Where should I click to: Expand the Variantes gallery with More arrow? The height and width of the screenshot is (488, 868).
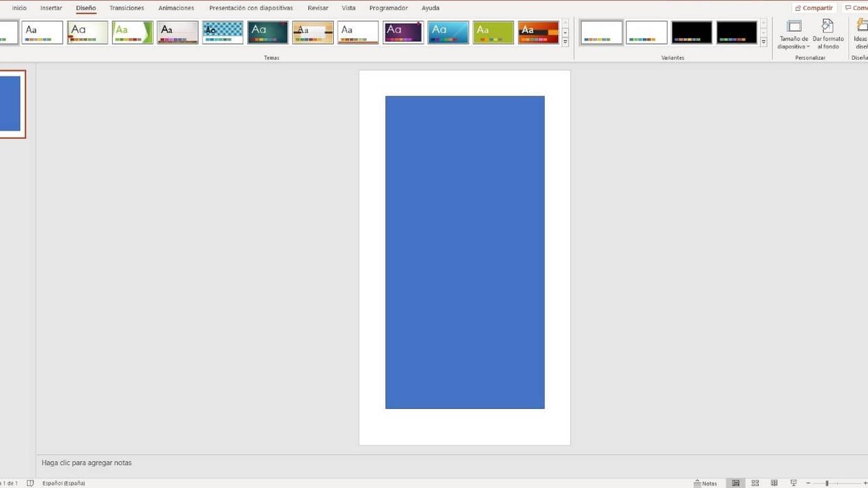point(763,43)
